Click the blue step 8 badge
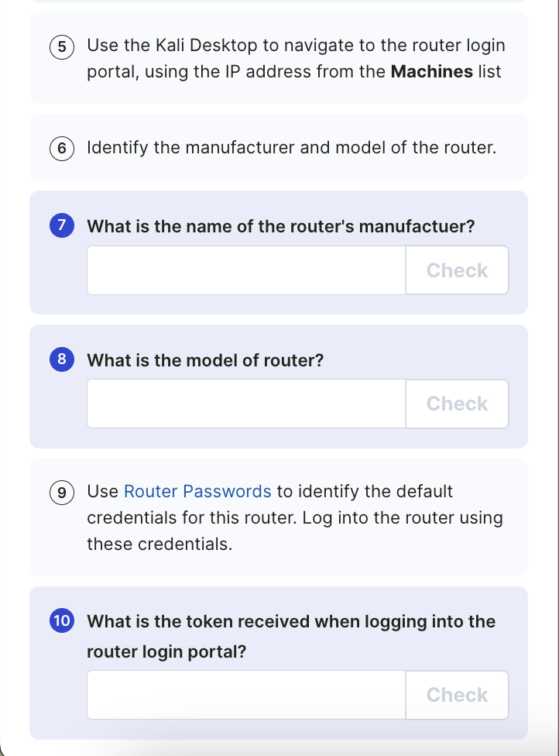Viewport: 559px width, 756px height. point(62,359)
